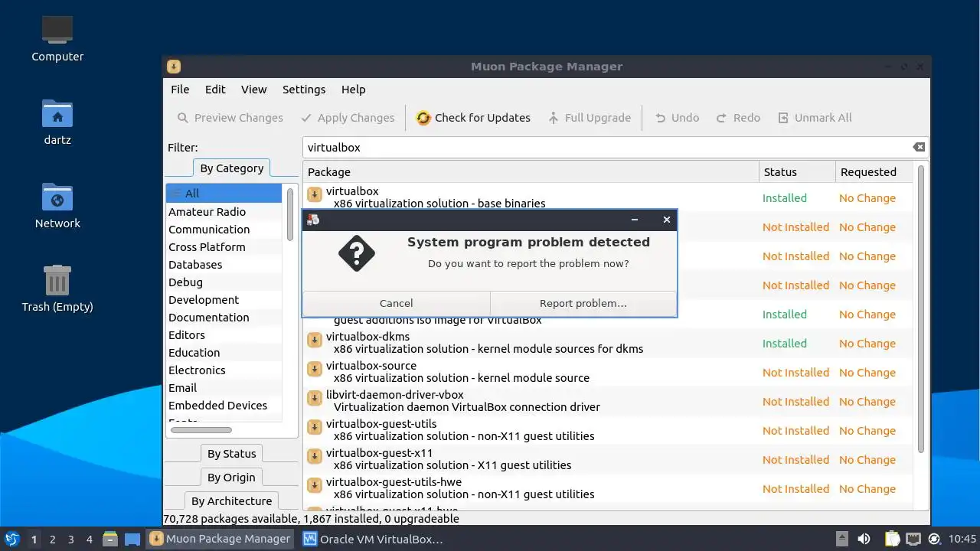The image size is (980, 551).
Task: Open the Edit menu
Action: coord(215,90)
